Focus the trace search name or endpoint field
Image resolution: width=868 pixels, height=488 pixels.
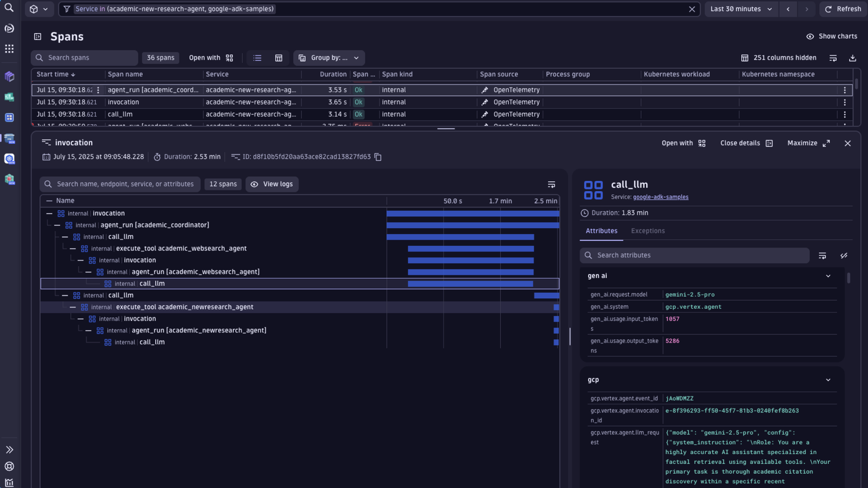pyautogui.click(x=120, y=184)
